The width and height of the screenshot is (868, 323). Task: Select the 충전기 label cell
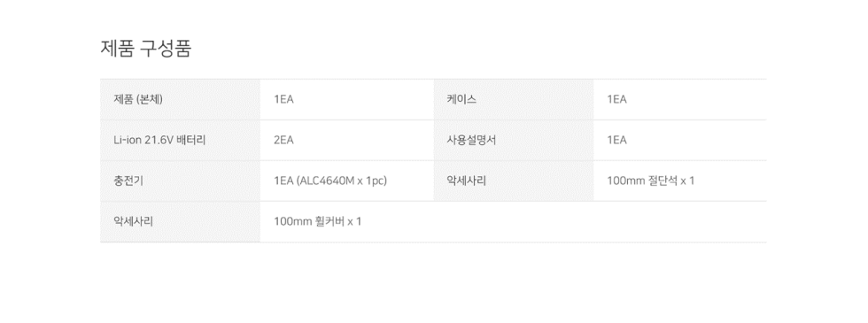point(181,181)
